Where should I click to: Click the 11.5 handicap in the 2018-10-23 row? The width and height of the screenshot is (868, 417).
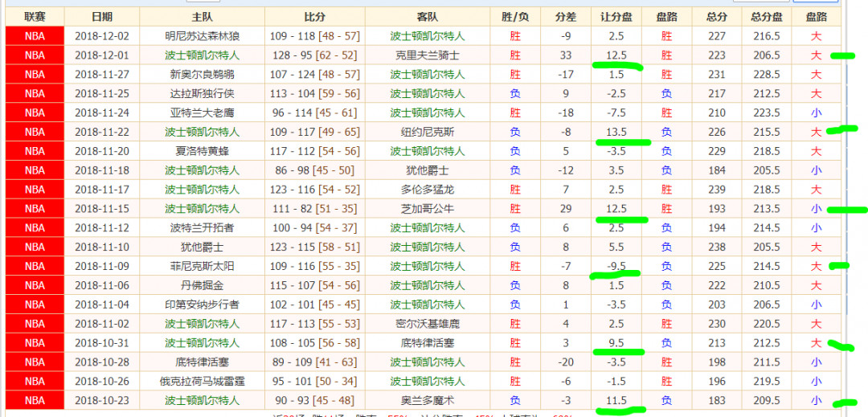[616, 400]
